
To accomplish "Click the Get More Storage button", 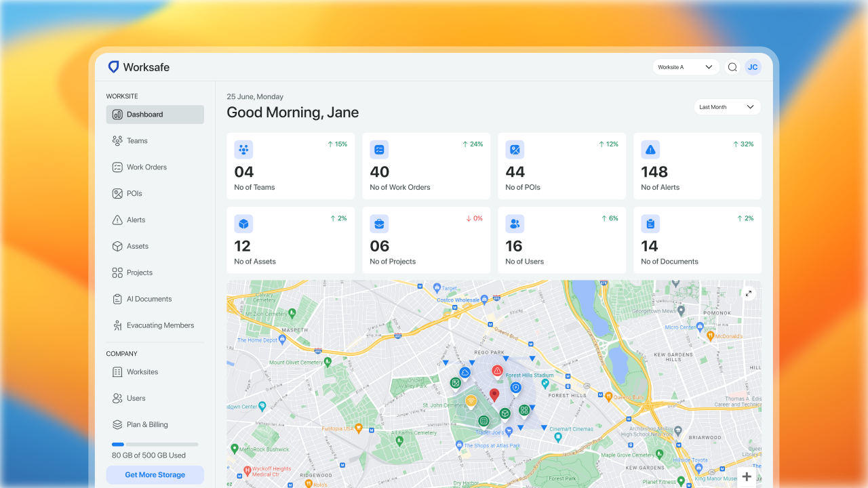I will [155, 474].
